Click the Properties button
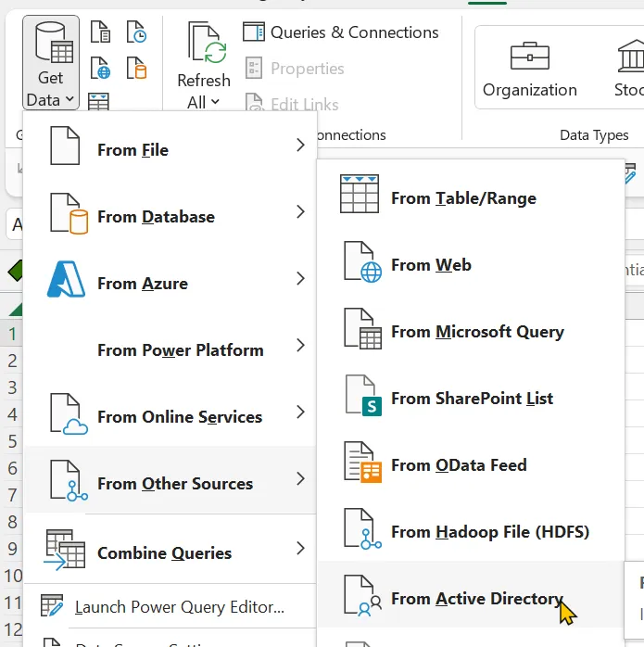The height and width of the screenshot is (647, 644). (295, 69)
